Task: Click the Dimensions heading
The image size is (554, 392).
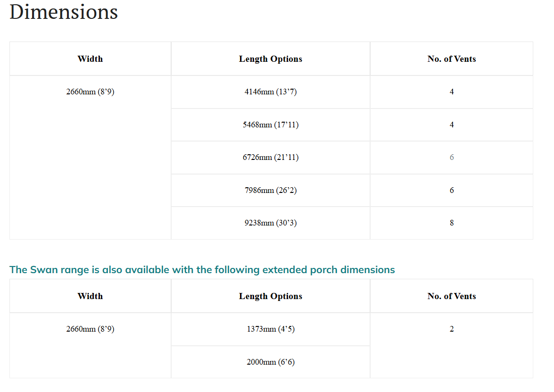Action: [x=64, y=12]
